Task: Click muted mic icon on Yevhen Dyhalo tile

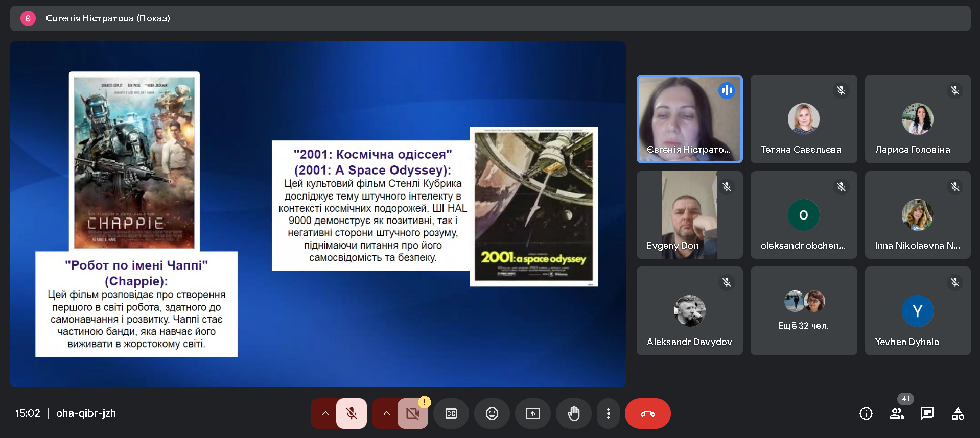Action: click(955, 282)
